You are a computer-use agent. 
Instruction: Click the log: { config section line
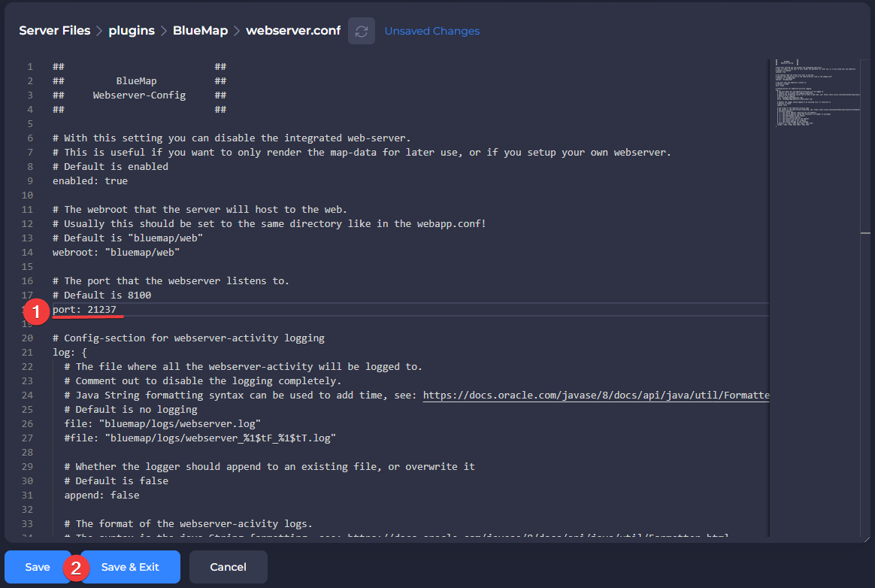click(67, 351)
